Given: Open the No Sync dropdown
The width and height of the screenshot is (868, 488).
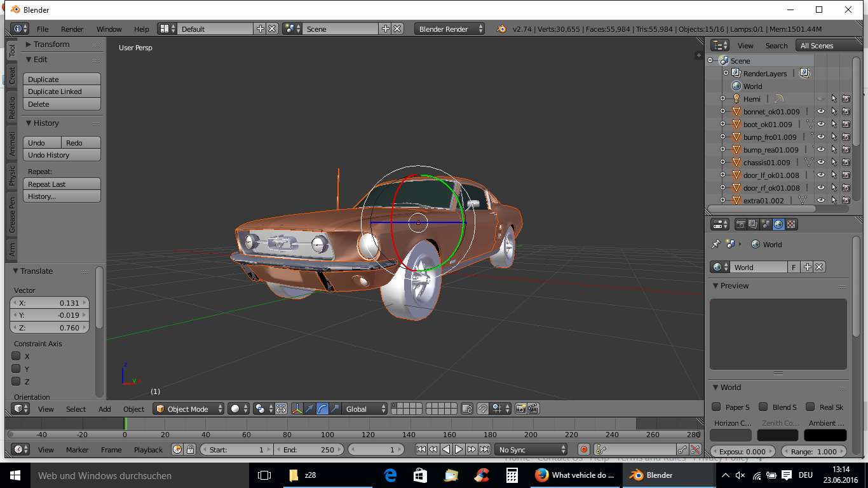Looking at the screenshot, I should [531, 449].
